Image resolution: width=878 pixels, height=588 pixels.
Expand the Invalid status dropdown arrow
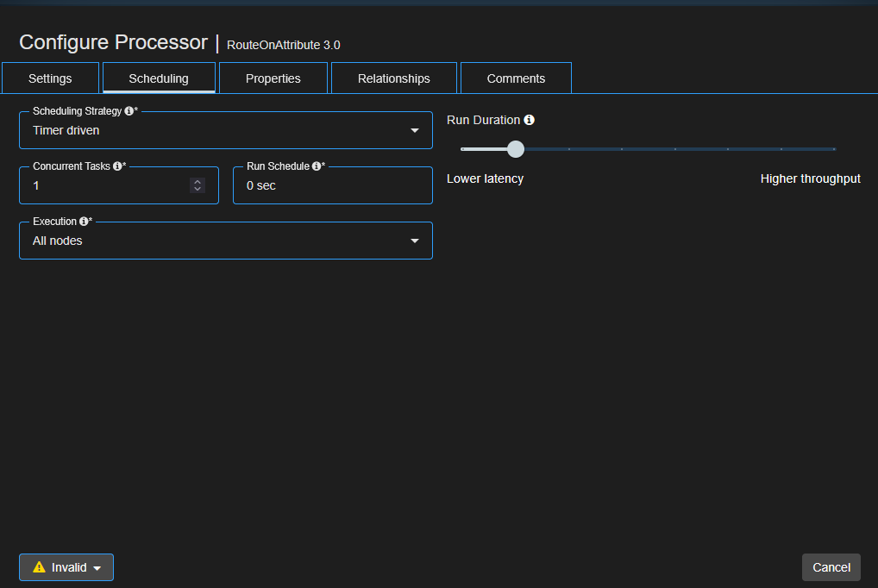point(97,567)
